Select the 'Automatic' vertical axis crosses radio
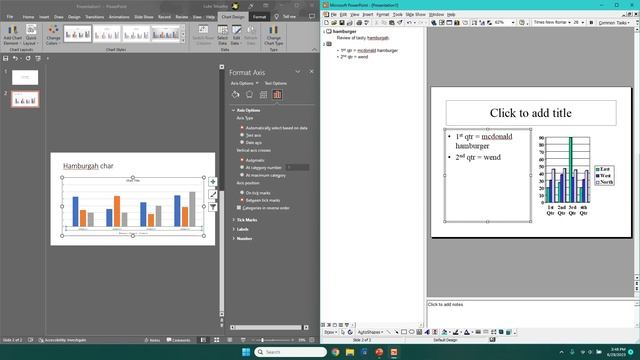 tap(242, 160)
